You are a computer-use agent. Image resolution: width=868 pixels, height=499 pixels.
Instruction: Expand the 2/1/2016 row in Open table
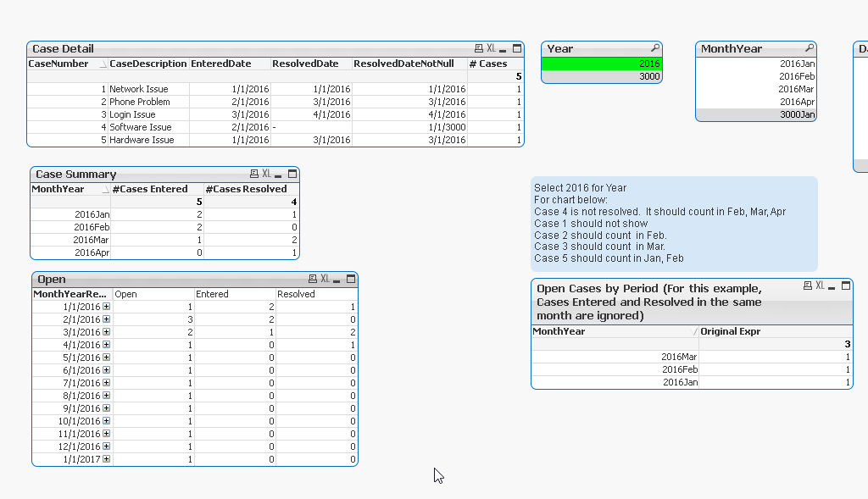[106, 319]
